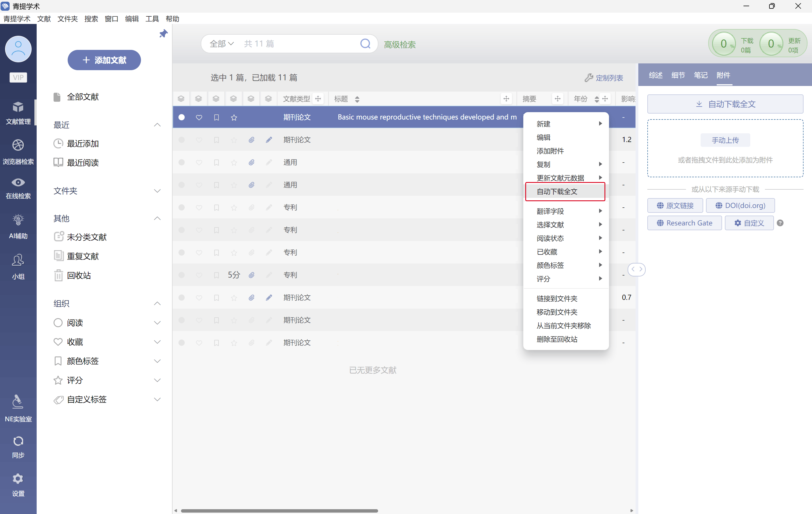This screenshot has width=812, height=514.
Task: Click the 同步 sync icon
Action: pos(18,441)
